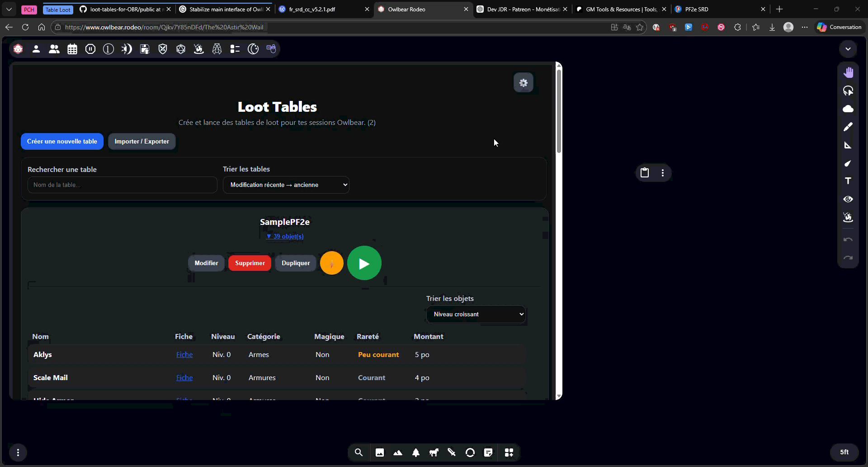
Task: Open the Fiche link for Aklys
Action: coord(184,354)
